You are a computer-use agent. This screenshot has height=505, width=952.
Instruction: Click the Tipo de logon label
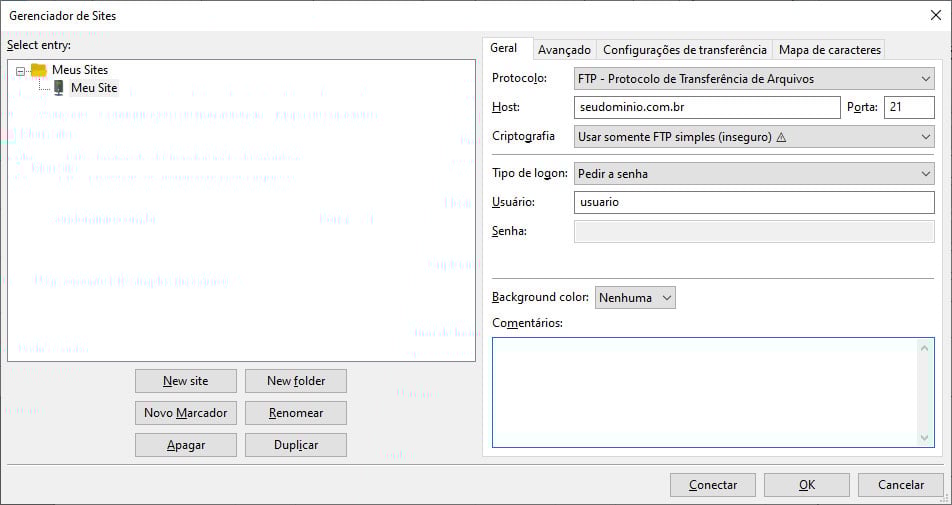coord(529,173)
